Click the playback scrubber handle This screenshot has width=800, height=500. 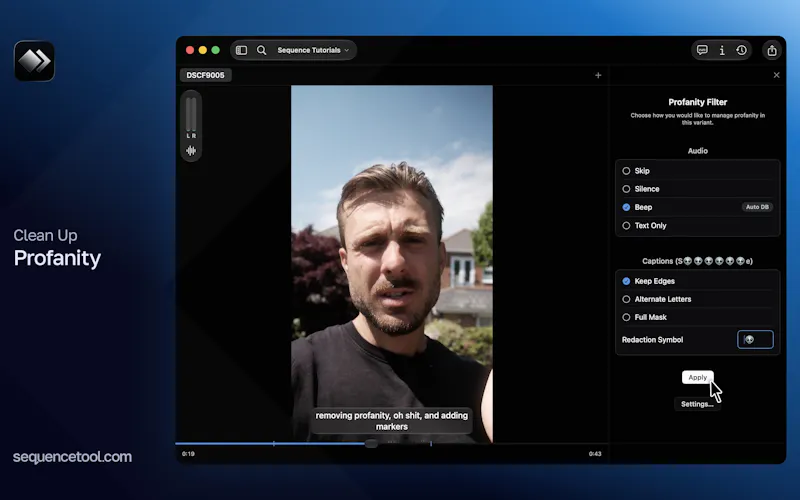(371, 443)
